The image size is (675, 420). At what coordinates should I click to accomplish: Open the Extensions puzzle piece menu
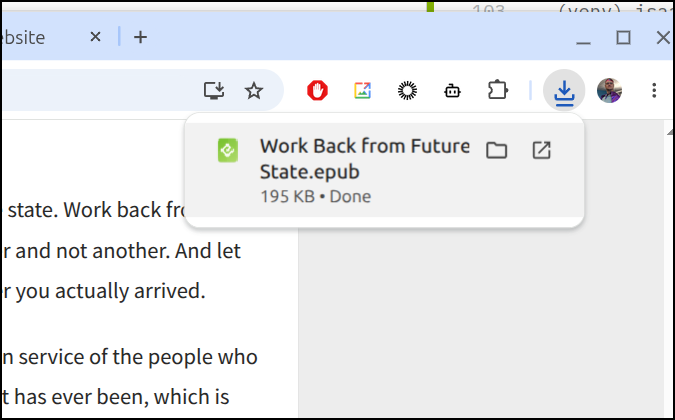click(x=497, y=91)
